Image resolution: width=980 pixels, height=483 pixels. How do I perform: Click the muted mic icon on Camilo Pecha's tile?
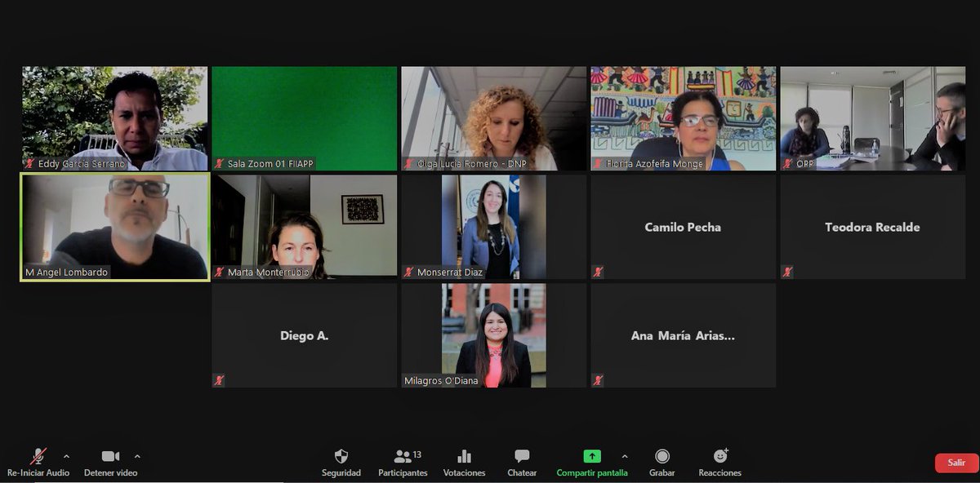tap(597, 271)
